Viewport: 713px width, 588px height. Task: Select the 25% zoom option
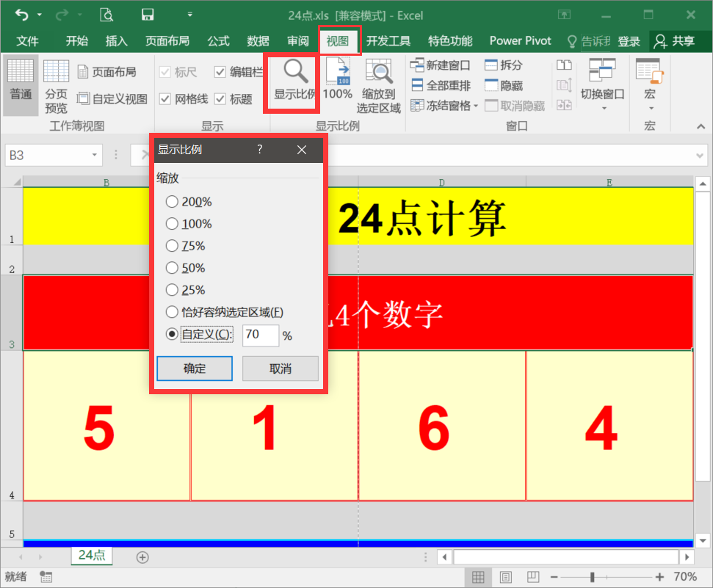(x=172, y=290)
